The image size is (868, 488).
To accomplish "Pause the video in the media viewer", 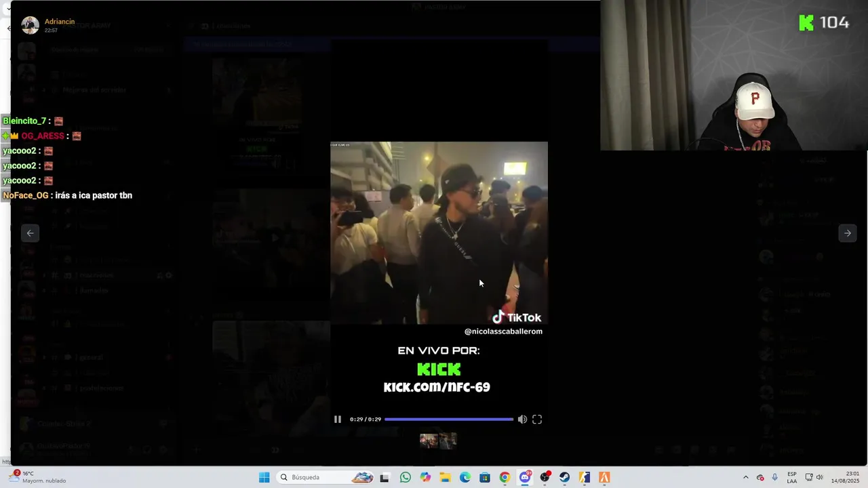I will click(x=337, y=420).
